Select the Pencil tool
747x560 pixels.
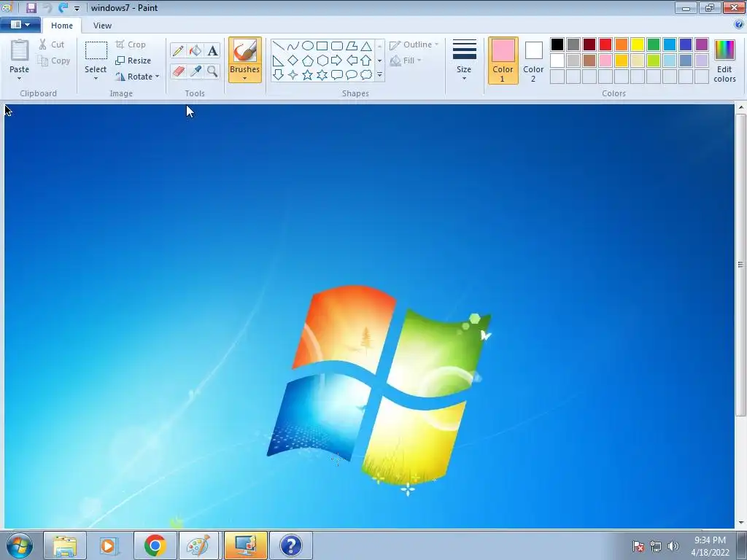(x=178, y=50)
